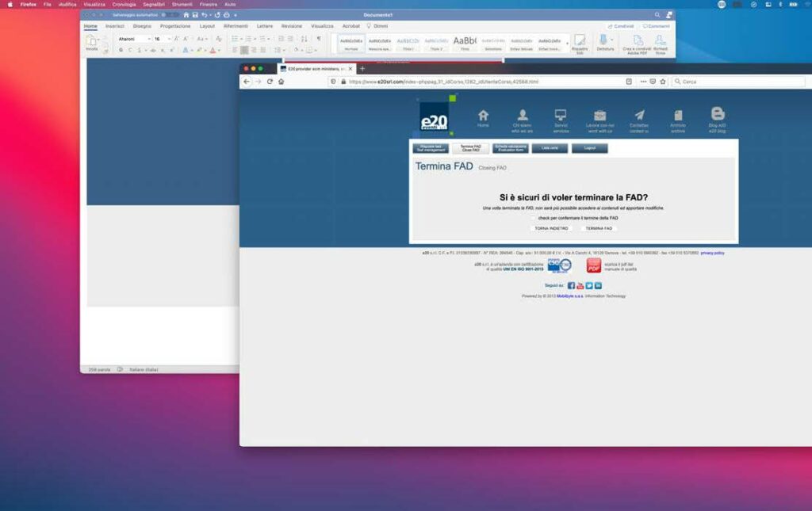
Task: Go back in Firefox navigation
Action: click(247, 82)
